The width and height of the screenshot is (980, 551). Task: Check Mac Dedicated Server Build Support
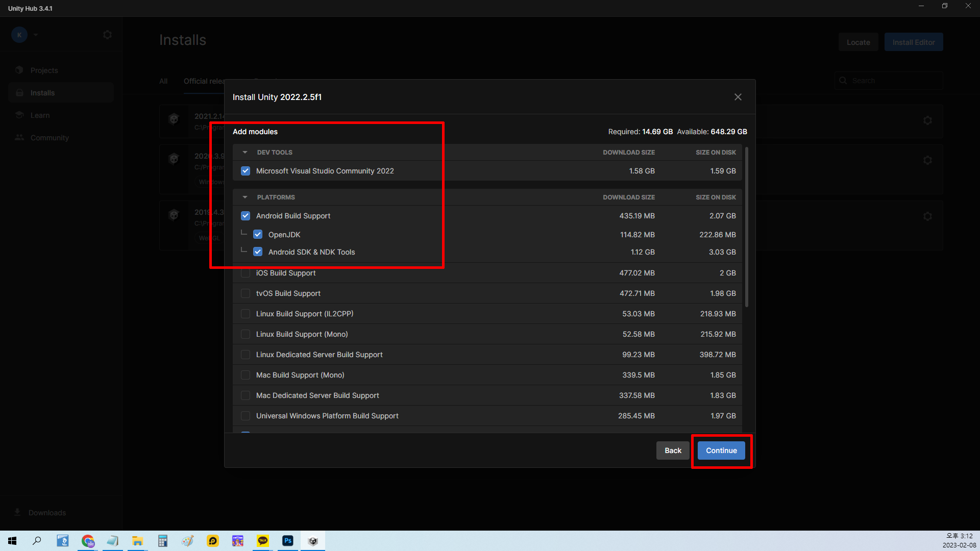coord(246,395)
